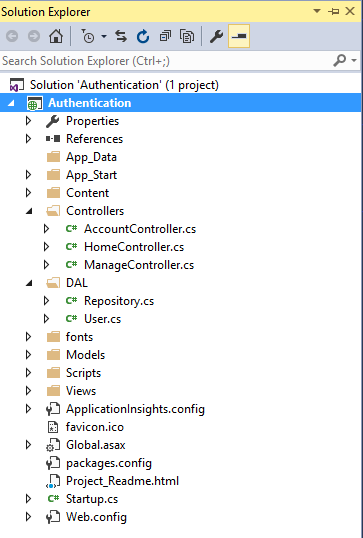Open Window Position dropdown in title bar

(x=317, y=11)
